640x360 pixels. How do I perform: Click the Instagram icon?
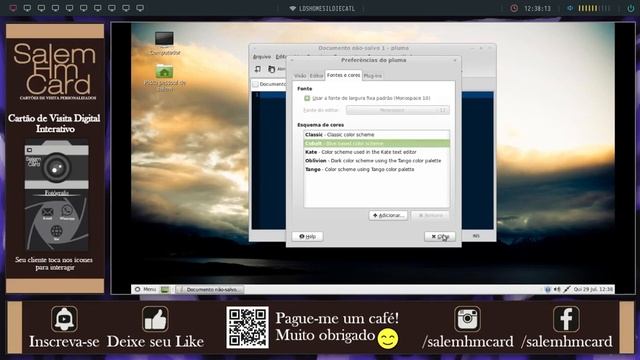(x=468, y=319)
